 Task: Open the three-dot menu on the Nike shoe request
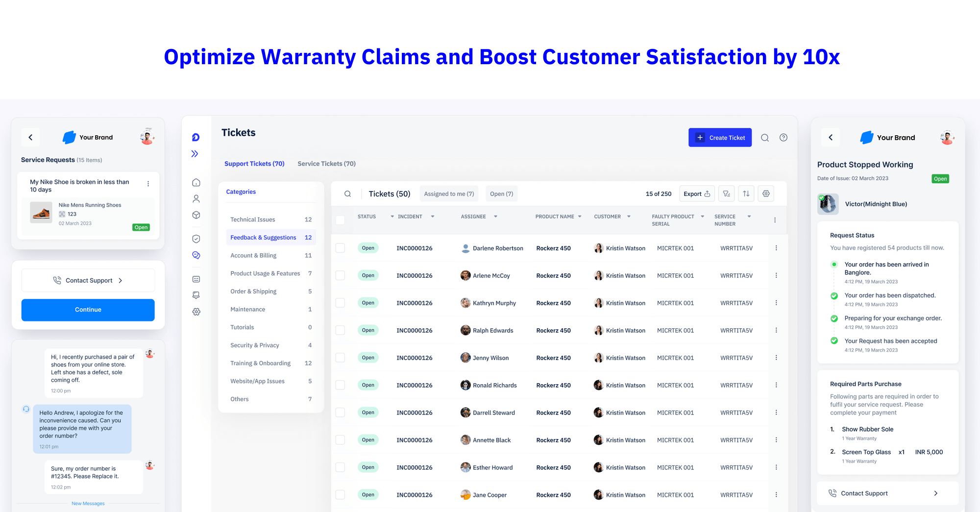(x=148, y=183)
